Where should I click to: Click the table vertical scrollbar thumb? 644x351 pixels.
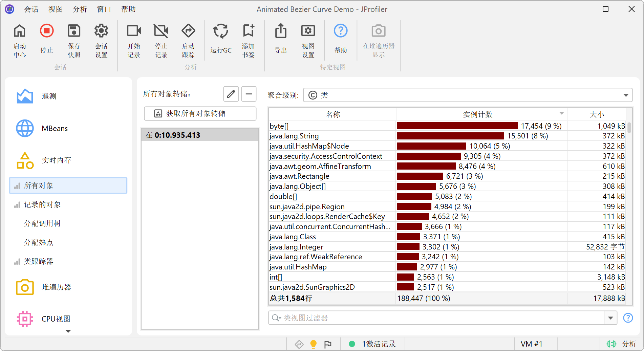click(629, 128)
